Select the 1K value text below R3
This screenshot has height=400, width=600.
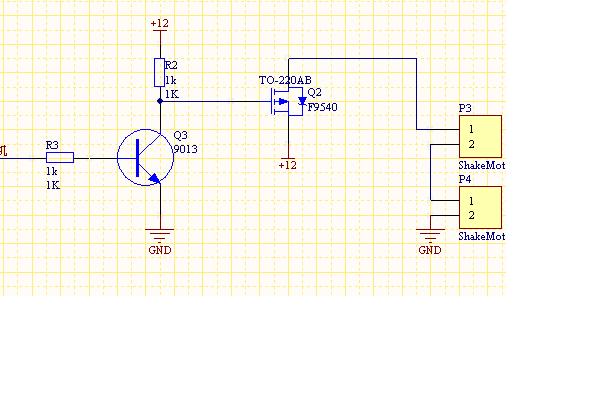[x=53, y=185]
